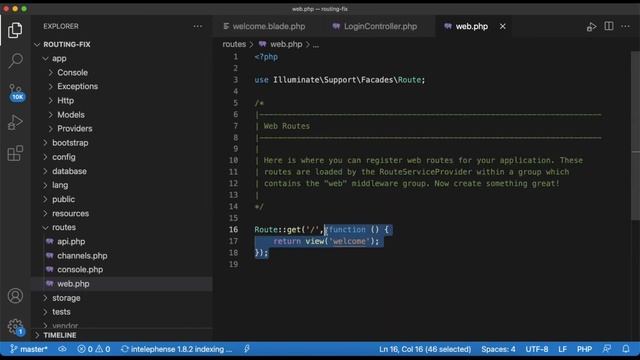
Task: Run the PHP file using run icon
Action: 591,27
